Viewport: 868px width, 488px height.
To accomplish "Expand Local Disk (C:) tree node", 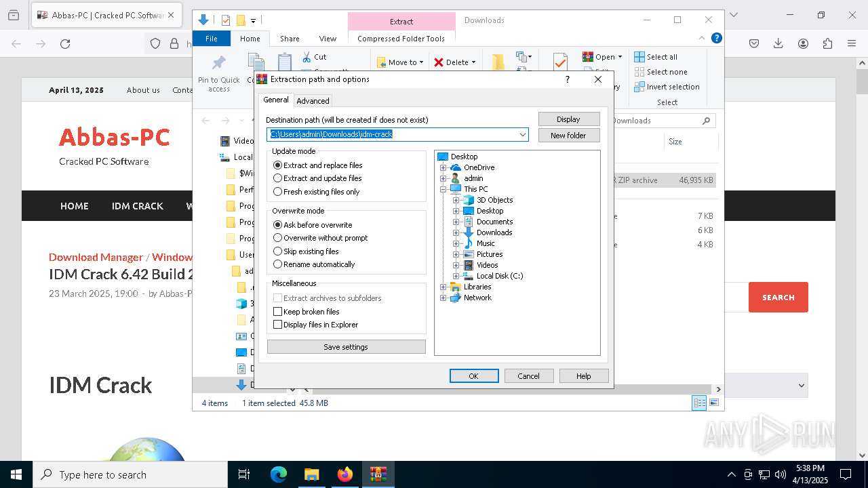I will click(456, 276).
